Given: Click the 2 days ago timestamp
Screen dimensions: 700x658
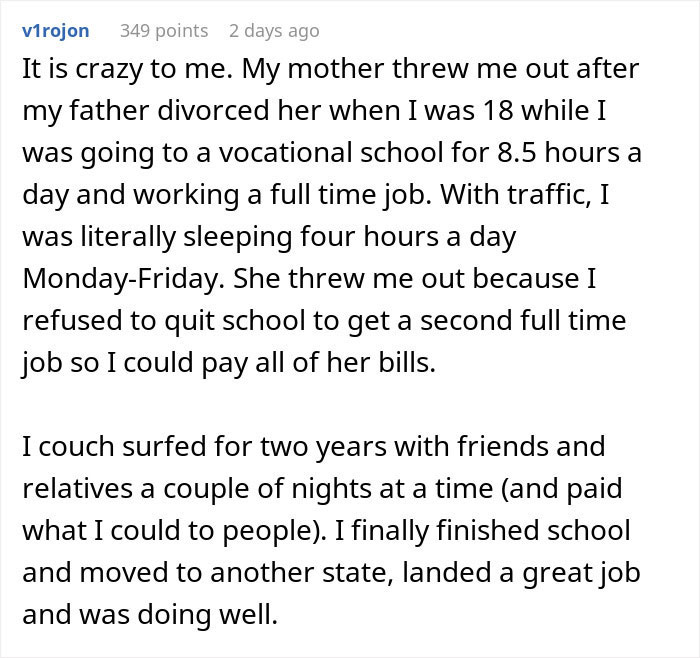Looking at the screenshot, I should tap(274, 30).
